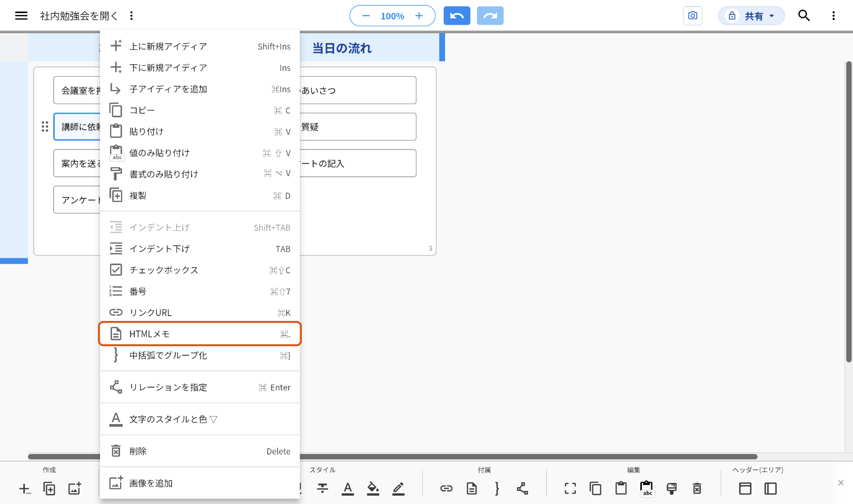Open document options beside the title

(x=131, y=16)
